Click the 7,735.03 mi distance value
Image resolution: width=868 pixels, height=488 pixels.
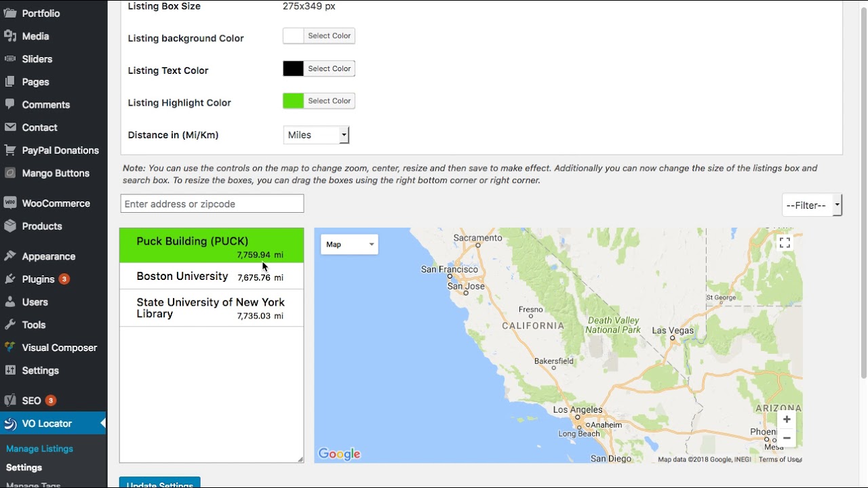point(260,316)
